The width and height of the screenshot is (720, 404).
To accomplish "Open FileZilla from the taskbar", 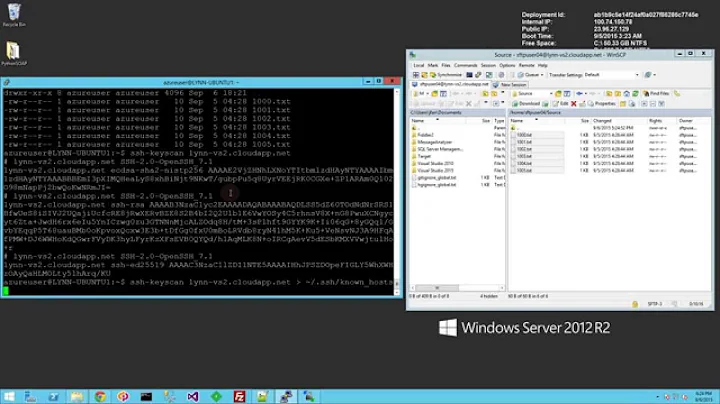I will pyautogui.click(x=239, y=395).
